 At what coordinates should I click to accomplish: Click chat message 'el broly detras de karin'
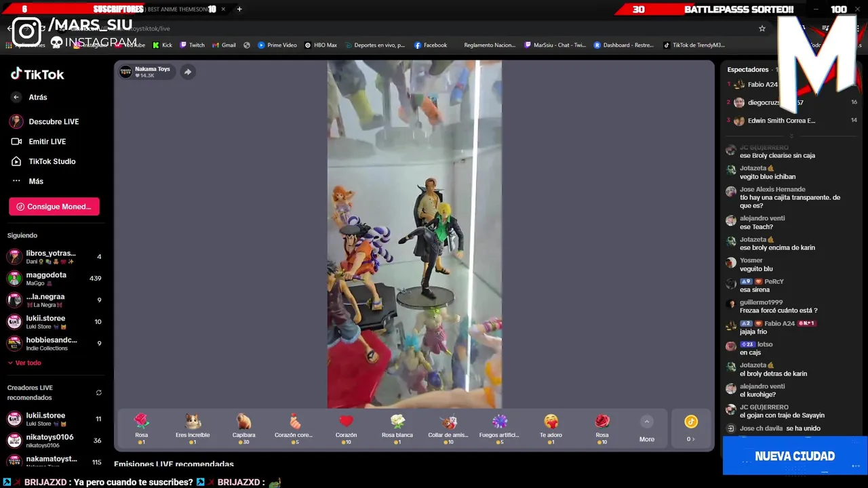tap(773, 373)
